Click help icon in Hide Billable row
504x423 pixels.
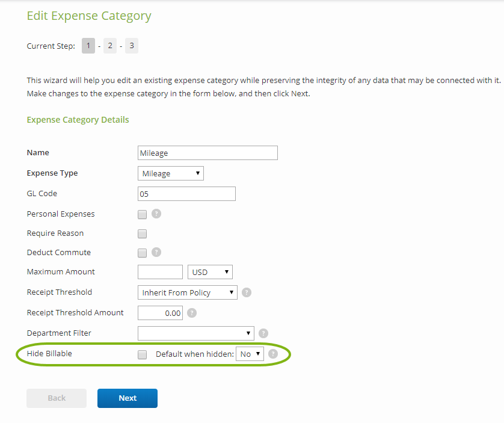(x=273, y=354)
